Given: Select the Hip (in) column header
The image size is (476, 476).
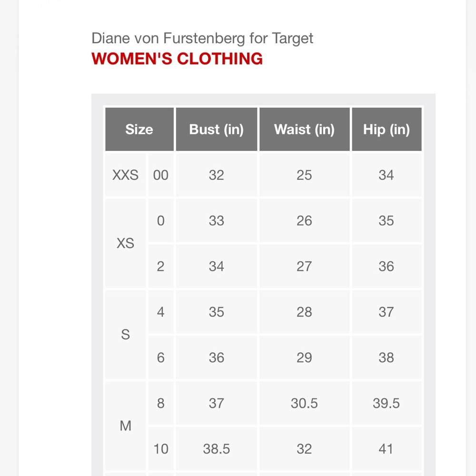Looking at the screenshot, I should [387, 129].
